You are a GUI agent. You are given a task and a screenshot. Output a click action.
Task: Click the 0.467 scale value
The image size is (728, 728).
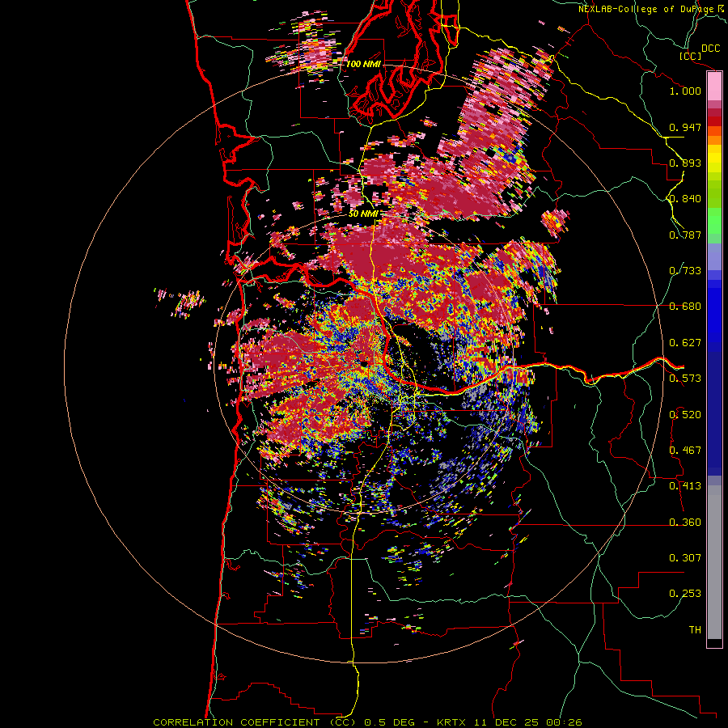685,451
